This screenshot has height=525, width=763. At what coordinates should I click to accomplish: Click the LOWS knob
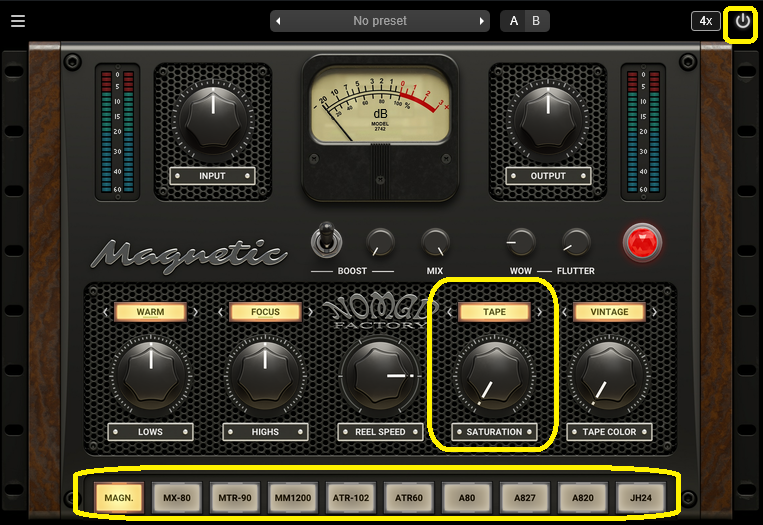click(x=151, y=376)
